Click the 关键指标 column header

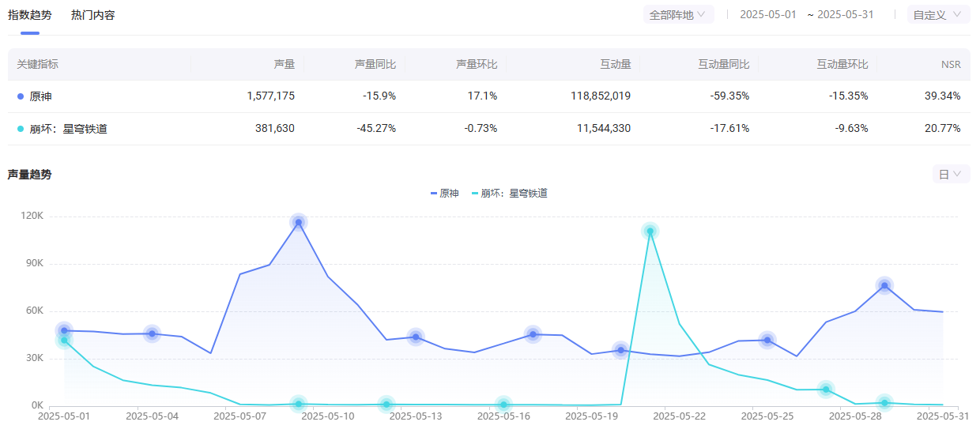pos(37,64)
